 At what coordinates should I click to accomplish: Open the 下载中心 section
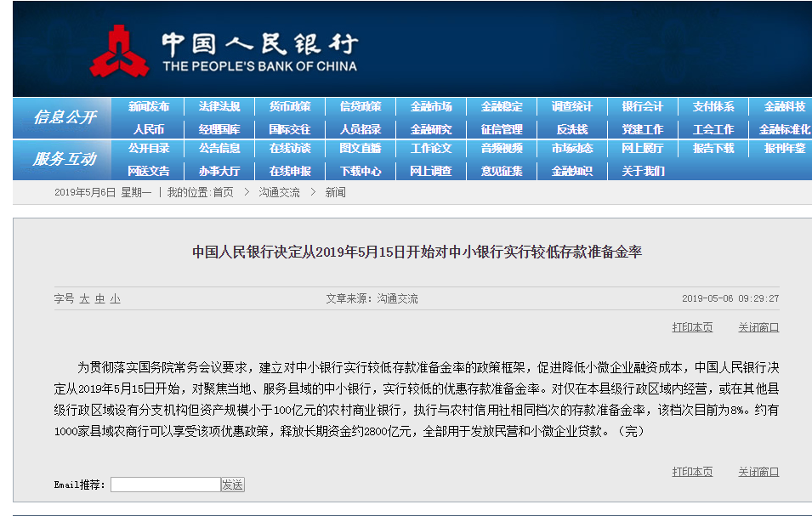pyautogui.click(x=361, y=171)
